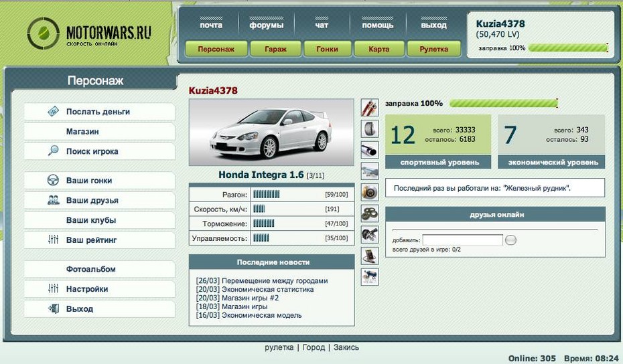Screen dimensions: 623x364
Task: Click the exit door icon next to Выход
Action: click(54, 308)
